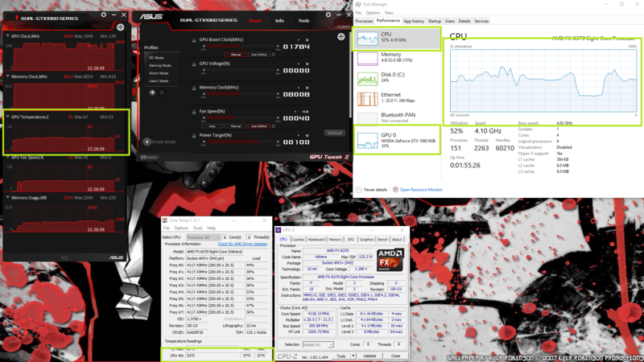Image resolution: width=644 pixels, height=362 pixels.
Task: Select the OC Mode profile
Action: pos(157,58)
